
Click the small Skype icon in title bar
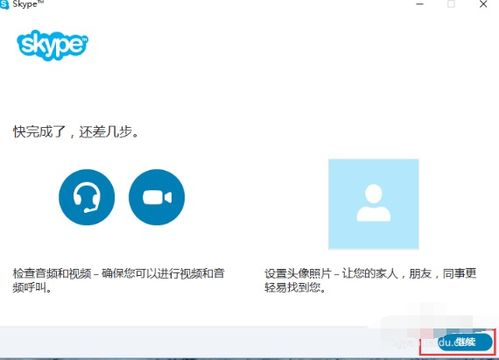click(x=4, y=5)
